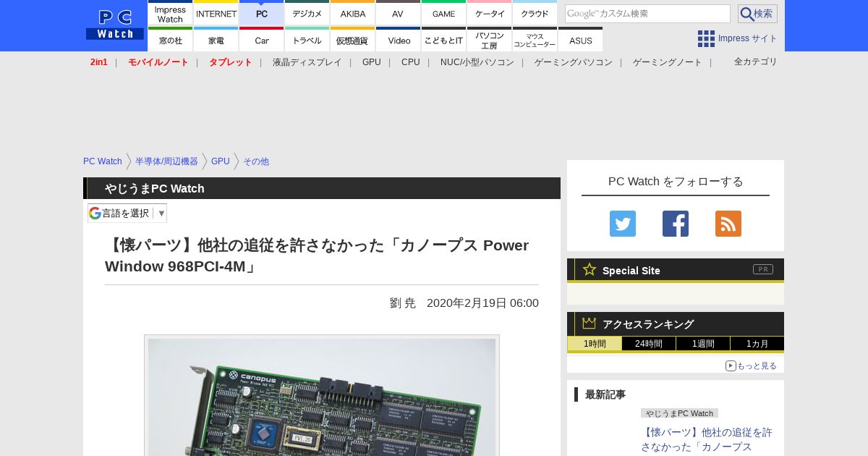Select the 1カ月 ranking tab
This screenshot has height=456, width=868.
pyautogui.click(x=757, y=344)
